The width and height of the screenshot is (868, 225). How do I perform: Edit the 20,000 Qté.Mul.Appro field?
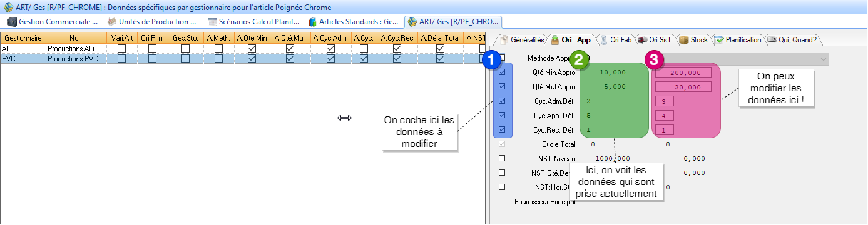point(683,87)
